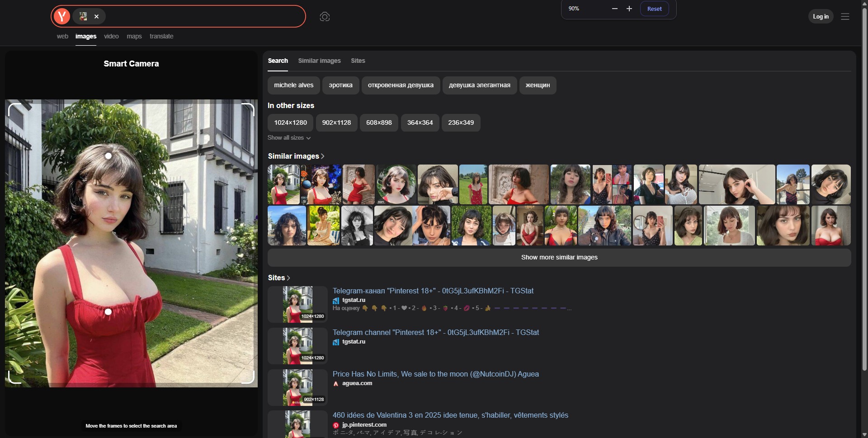Open the hamburger menu icon
Image resolution: width=868 pixels, height=438 pixels.
845,16
